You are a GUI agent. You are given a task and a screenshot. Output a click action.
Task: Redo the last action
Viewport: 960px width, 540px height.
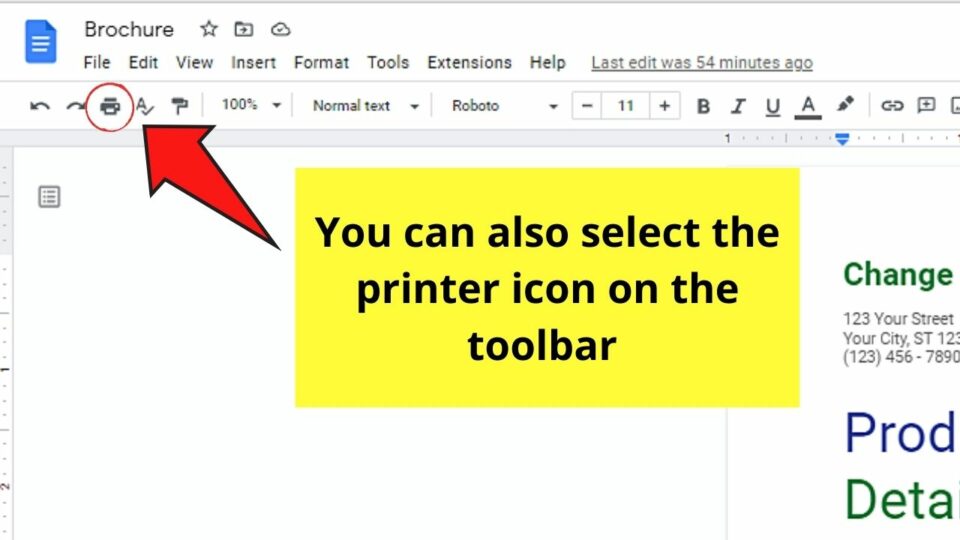(x=75, y=106)
